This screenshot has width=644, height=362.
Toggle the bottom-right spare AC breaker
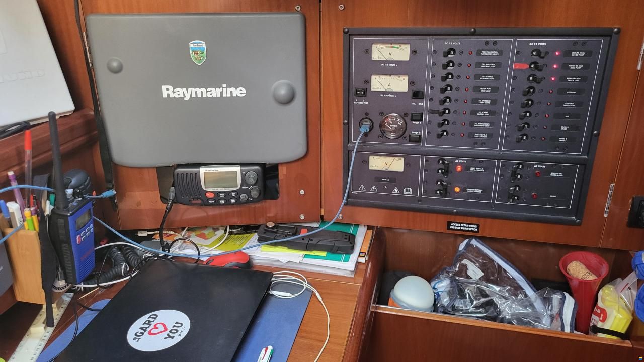click(514, 193)
